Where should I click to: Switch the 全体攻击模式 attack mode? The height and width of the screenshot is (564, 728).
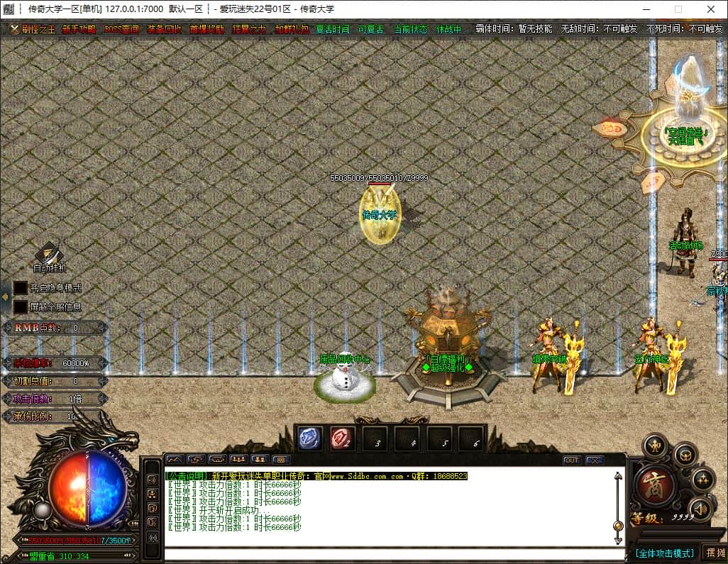click(x=665, y=553)
